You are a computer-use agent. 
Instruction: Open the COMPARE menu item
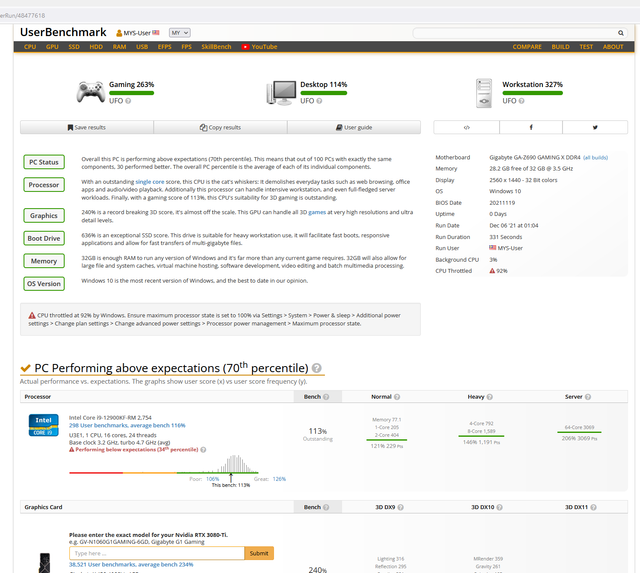coord(527,47)
